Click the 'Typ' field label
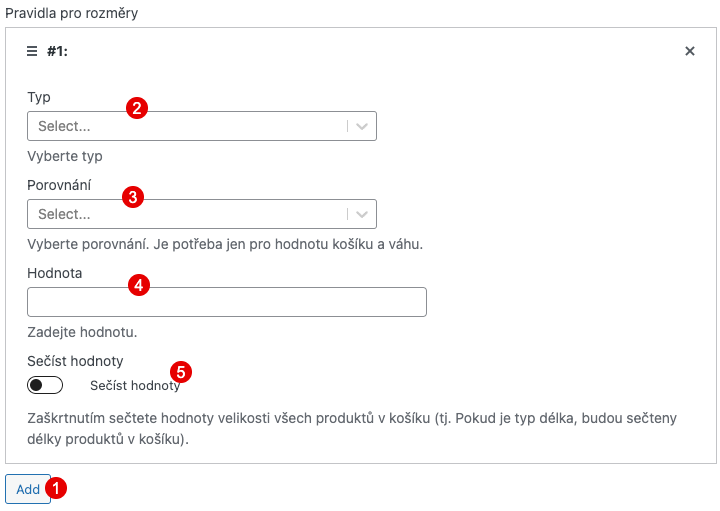The width and height of the screenshot is (720, 511). [39, 97]
